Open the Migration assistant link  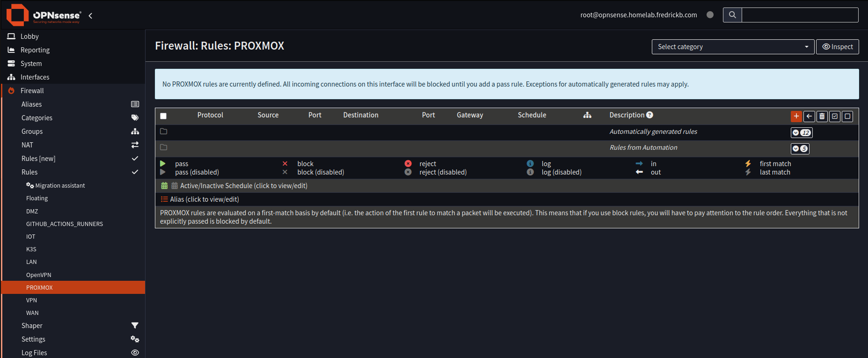click(60, 186)
